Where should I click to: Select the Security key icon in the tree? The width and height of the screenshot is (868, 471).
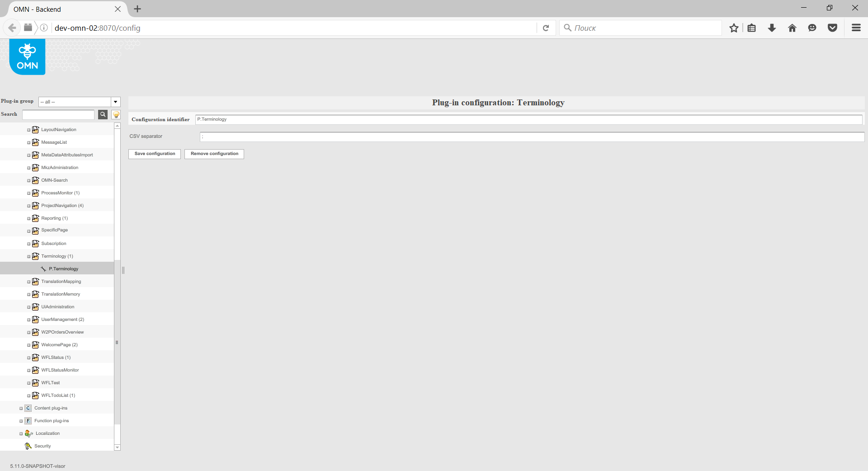tap(28, 446)
